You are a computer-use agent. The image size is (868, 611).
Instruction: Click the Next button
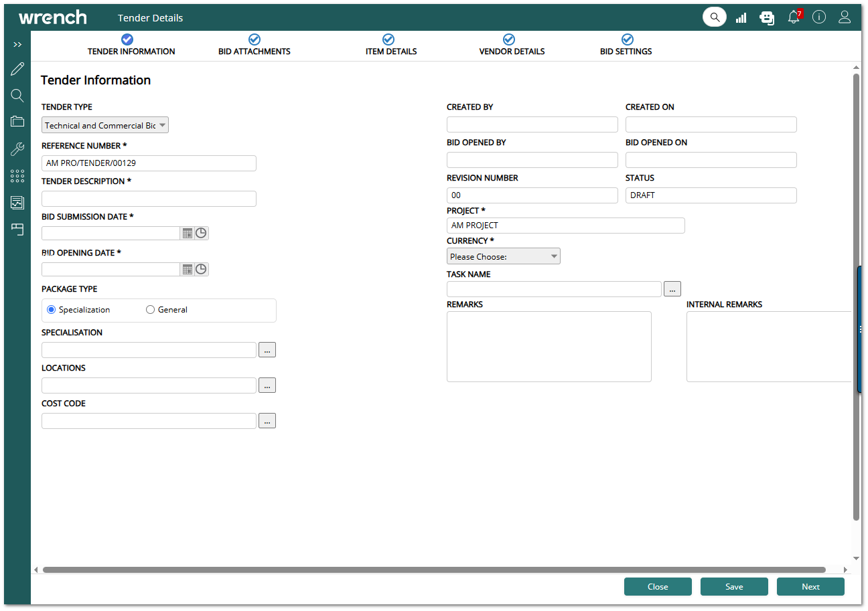(810, 587)
